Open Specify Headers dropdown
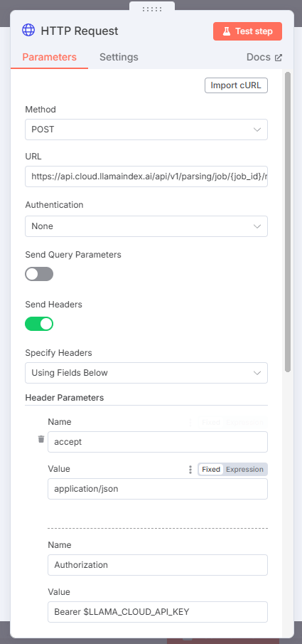This screenshot has height=644, width=302. coord(146,373)
